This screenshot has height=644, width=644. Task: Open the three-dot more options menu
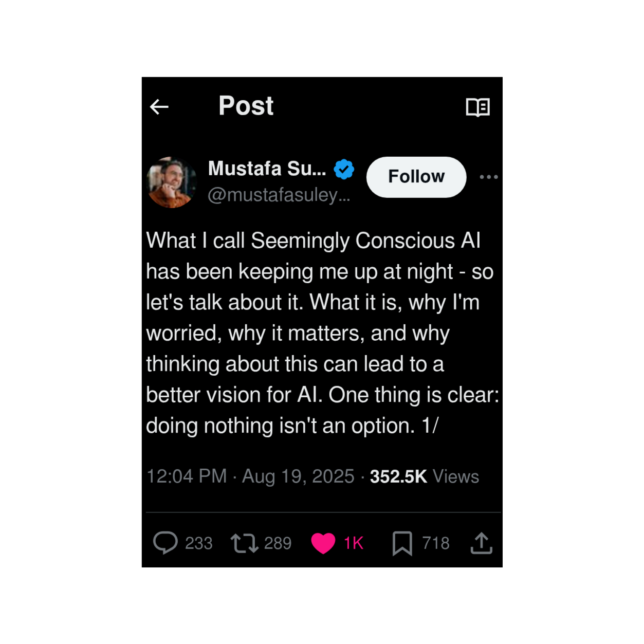[x=488, y=177]
